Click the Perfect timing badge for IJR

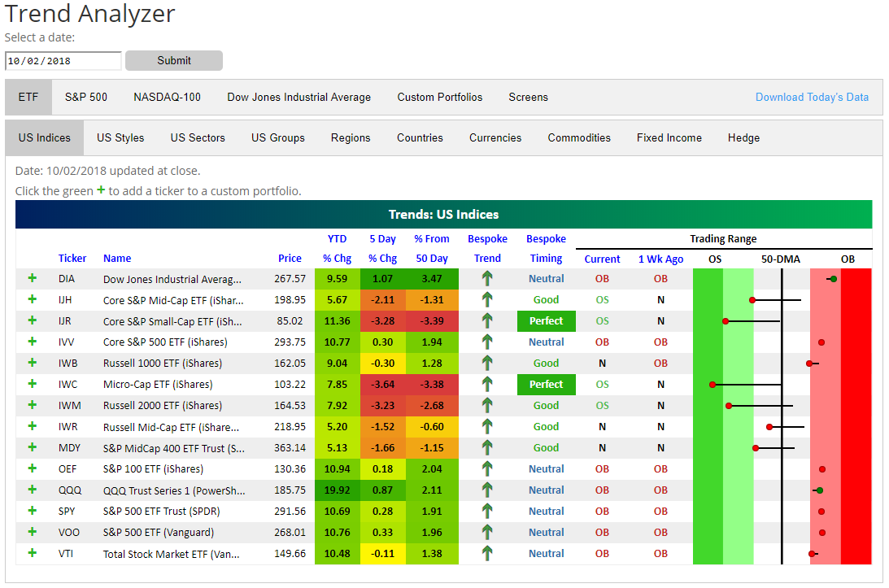546,320
